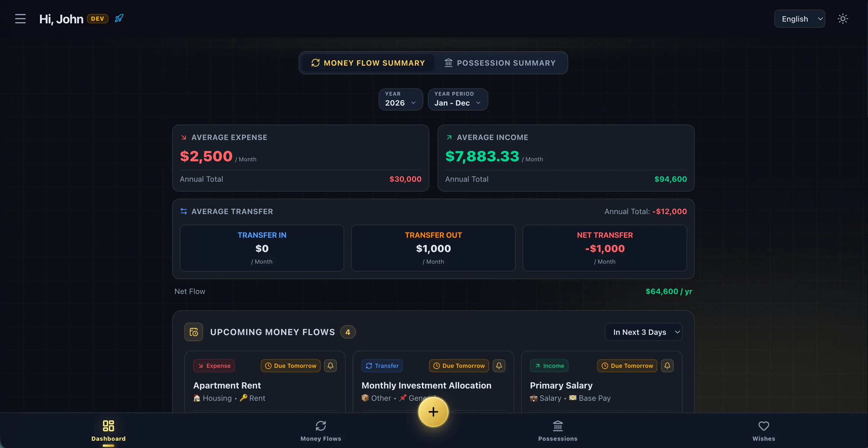Click Due Tomorrow badge on Primary Salary
The height and width of the screenshot is (448, 868).
(x=627, y=366)
